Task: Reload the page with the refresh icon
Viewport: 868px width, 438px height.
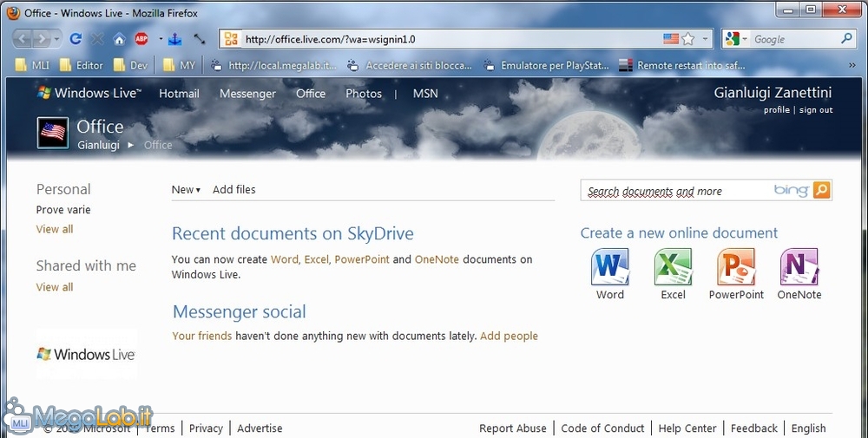Action: tap(76, 39)
